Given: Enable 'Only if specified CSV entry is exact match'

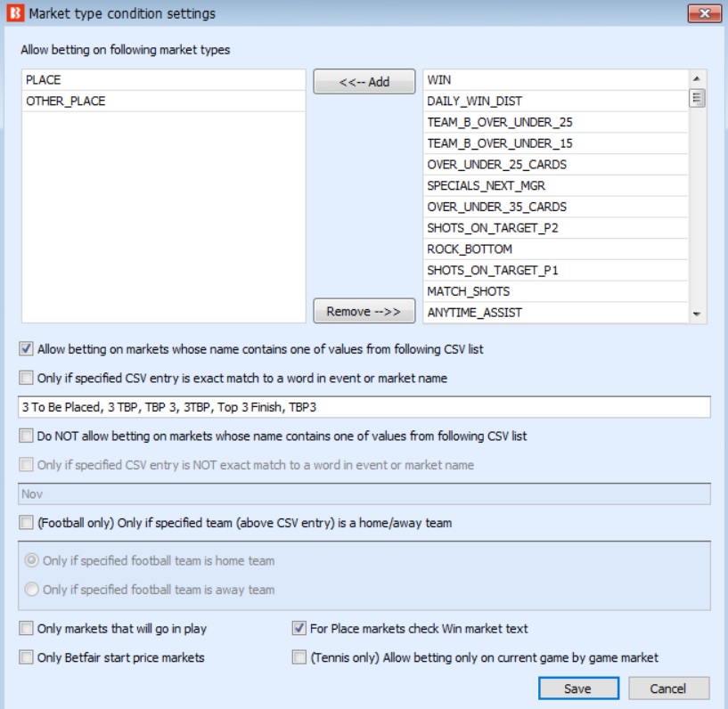Looking at the screenshot, I should click(x=26, y=378).
